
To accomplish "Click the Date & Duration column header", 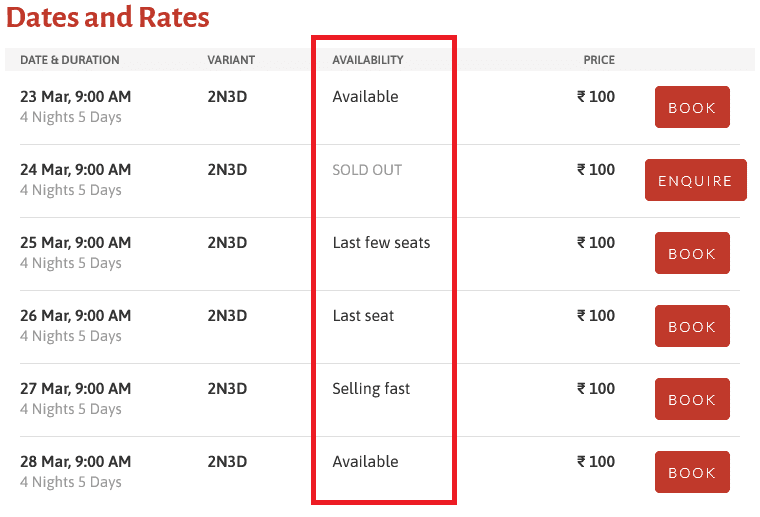I will coord(70,60).
